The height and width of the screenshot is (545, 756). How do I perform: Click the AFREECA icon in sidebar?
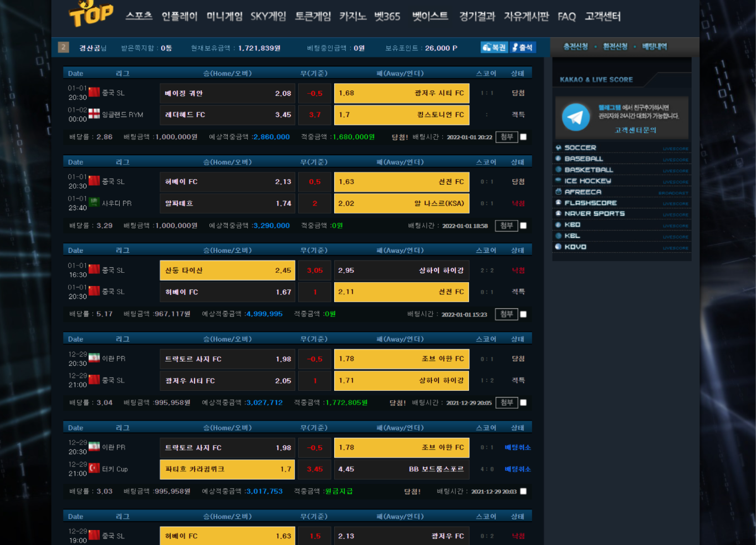[x=559, y=192]
